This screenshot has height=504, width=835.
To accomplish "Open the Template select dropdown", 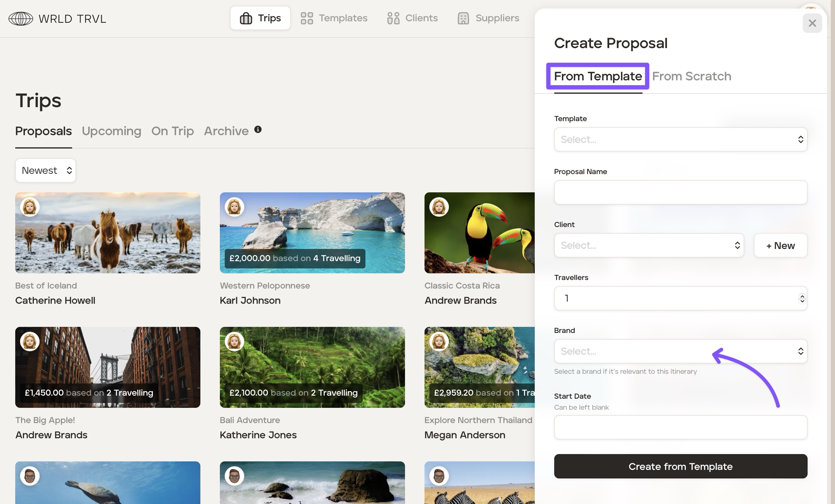I will 681,140.
